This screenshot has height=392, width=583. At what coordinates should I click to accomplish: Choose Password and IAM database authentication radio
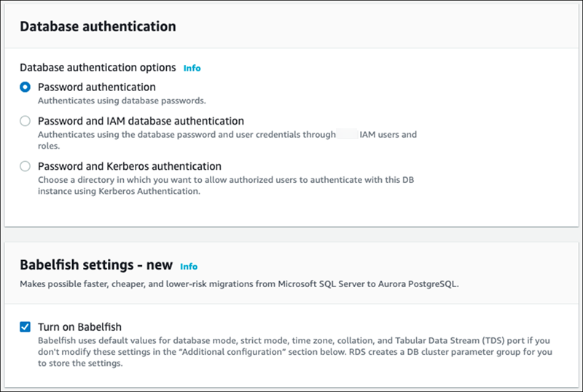[x=26, y=121]
